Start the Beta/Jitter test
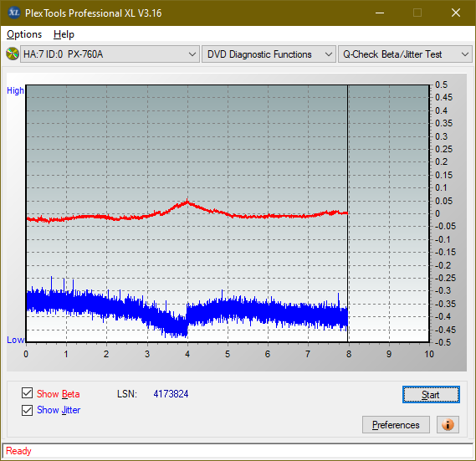The height and width of the screenshot is (461, 476). [x=431, y=395]
